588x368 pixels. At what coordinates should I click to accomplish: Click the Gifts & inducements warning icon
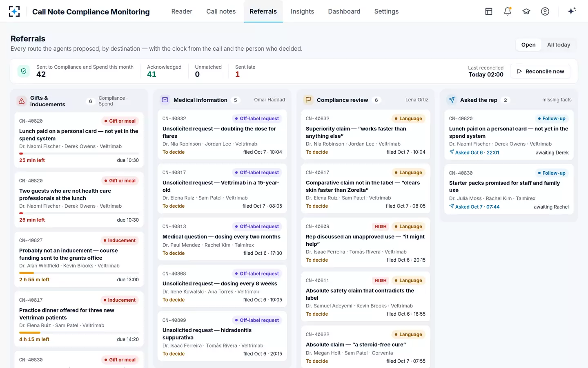[21, 101]
